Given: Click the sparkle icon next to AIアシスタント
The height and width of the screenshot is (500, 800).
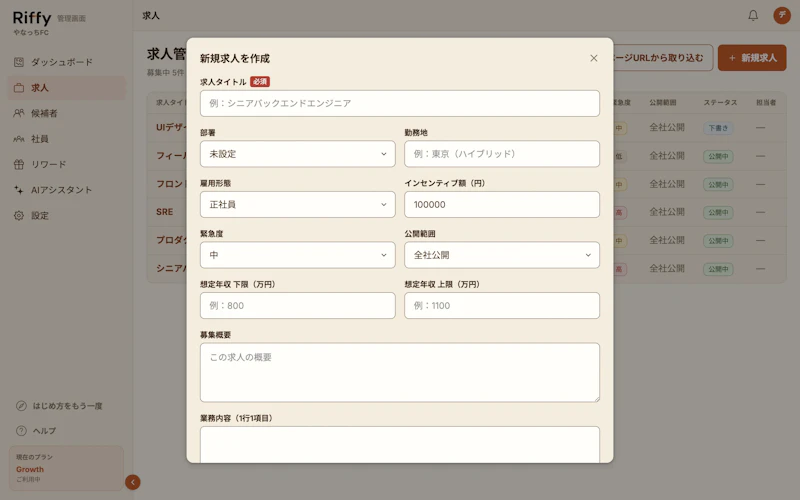Looking at the screenshot, I should (x=19, y=190).
